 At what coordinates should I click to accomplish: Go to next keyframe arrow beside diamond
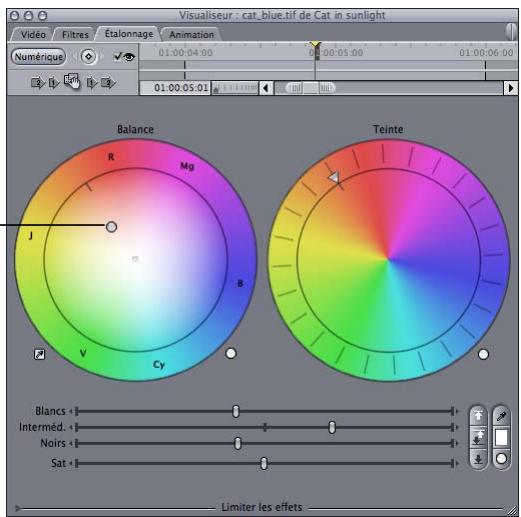[102, 57]
